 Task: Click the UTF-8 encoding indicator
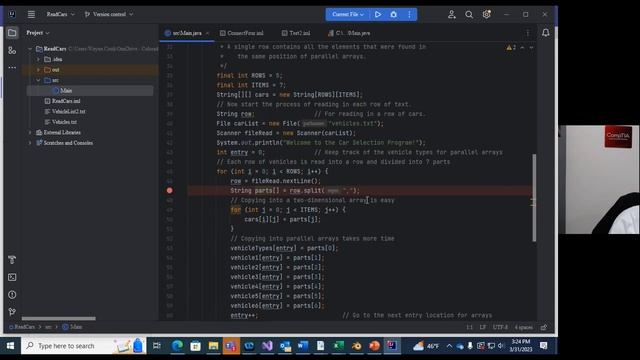(500, 327)
